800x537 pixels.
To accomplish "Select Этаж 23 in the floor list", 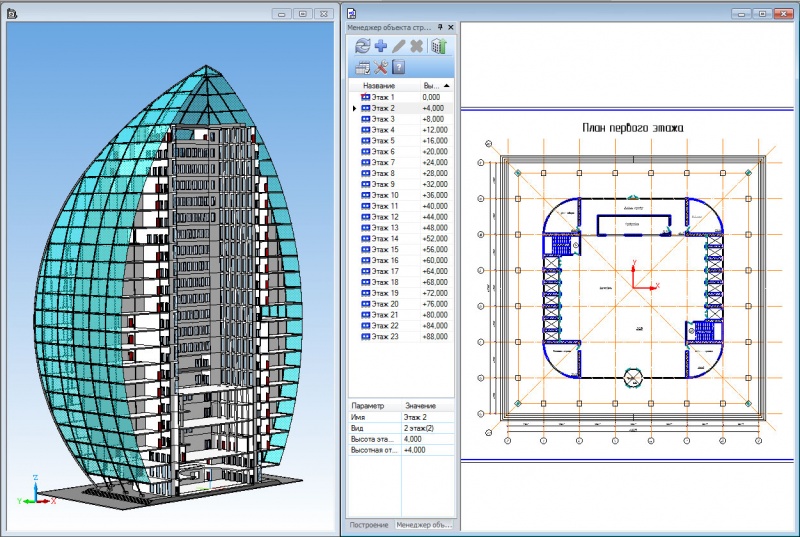I will click(386, 336).
